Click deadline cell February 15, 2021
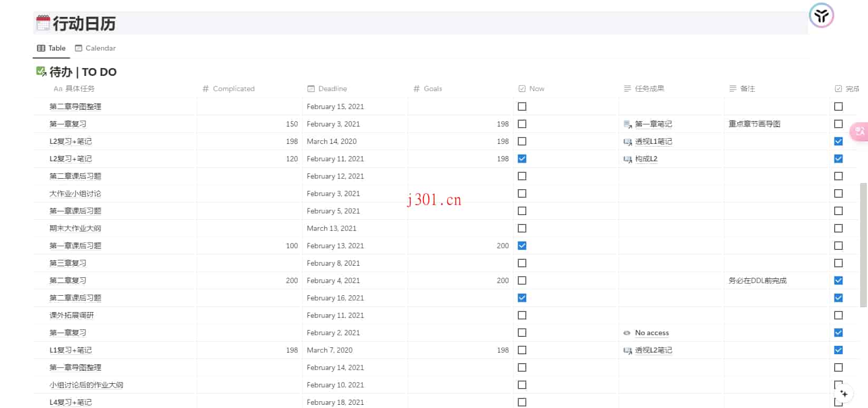The height and width of the screenshot is (408, 868). point(335,106)
